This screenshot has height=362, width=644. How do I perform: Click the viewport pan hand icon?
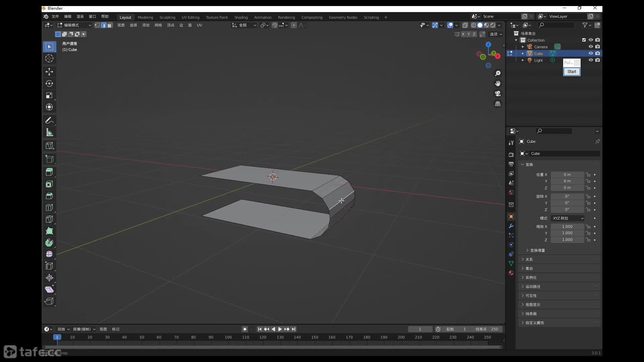pyautogui.click(x=498, y=83)
